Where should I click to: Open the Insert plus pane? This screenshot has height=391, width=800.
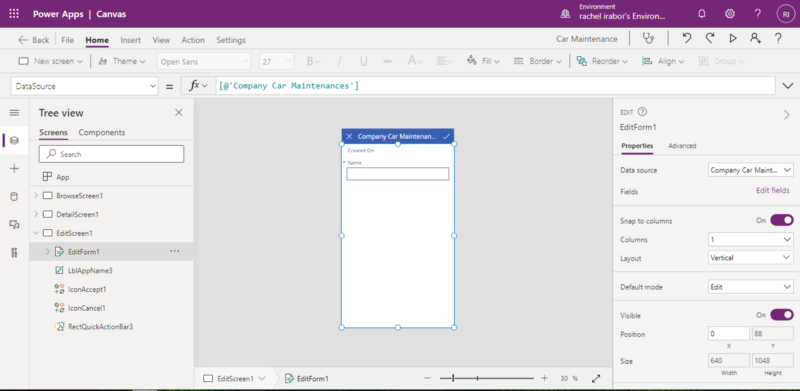pos(14,168)
